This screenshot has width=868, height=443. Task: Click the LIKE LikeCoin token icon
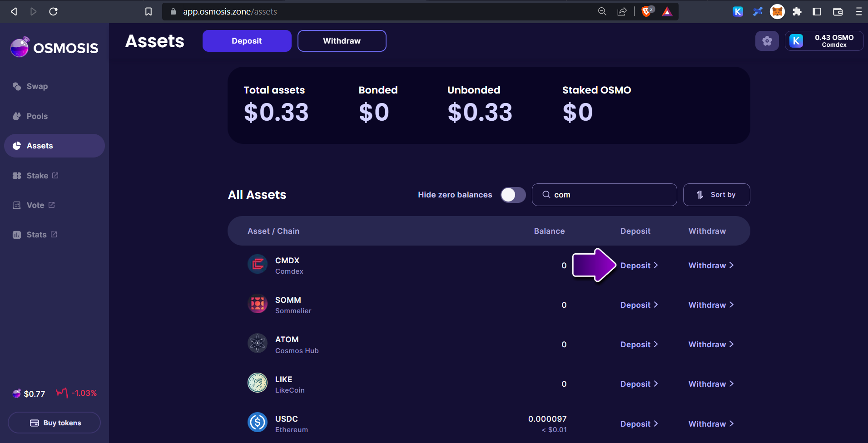258,383
